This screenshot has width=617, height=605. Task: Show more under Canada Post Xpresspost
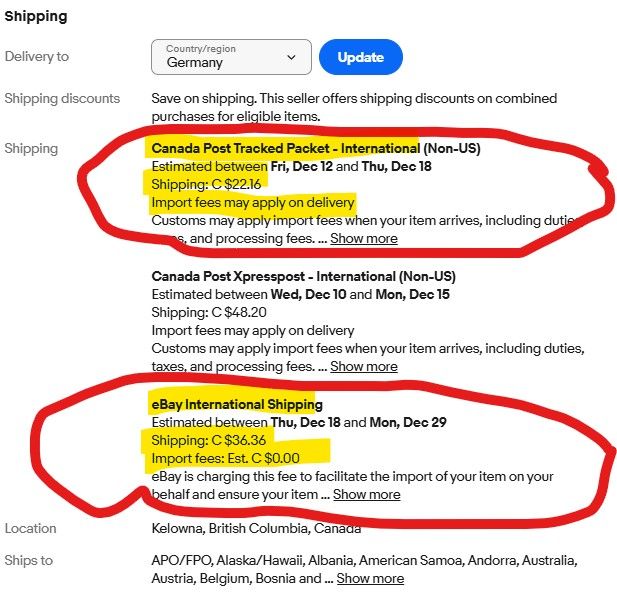pyautogui.click(x=364, y=367)
